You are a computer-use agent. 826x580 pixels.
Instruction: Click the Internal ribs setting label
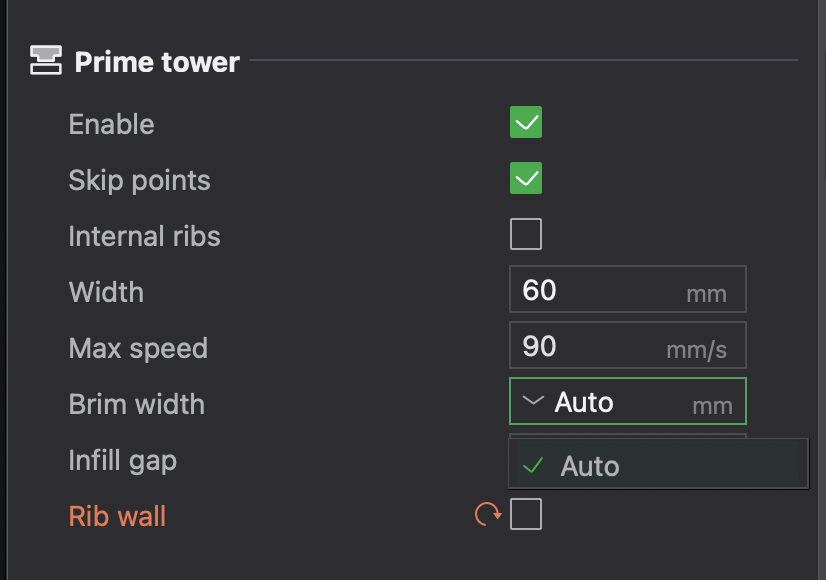pos(144,236)
